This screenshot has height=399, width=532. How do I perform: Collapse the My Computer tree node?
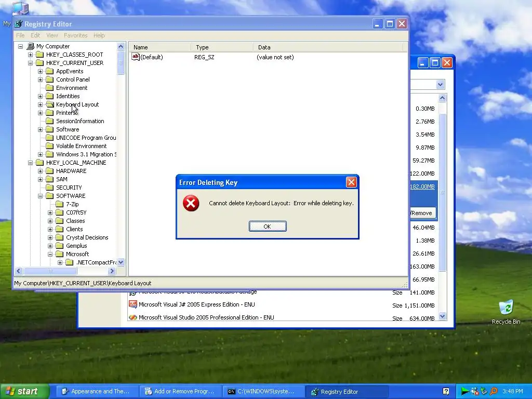coord(20,46)
